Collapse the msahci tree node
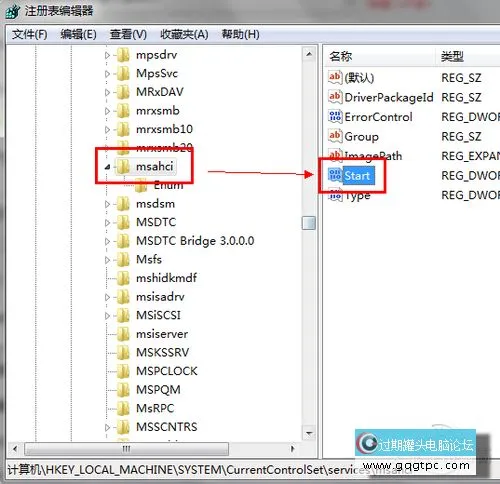The height and width of the screenshot is (484, 500). pos(107,167)
